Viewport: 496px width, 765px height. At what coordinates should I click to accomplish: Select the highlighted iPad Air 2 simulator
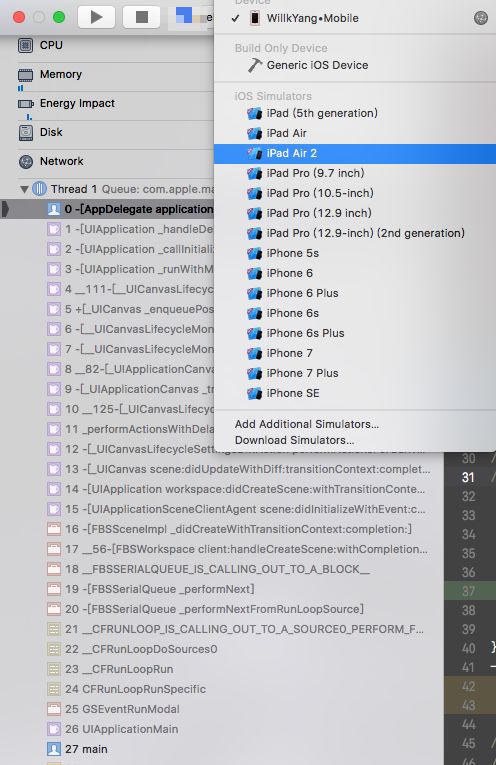pos(355,153)
